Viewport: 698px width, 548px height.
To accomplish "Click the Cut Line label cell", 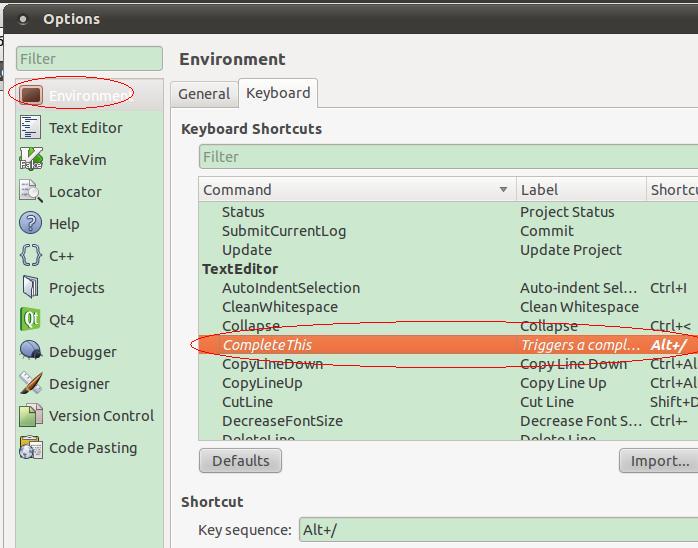I will coord(547,402).
